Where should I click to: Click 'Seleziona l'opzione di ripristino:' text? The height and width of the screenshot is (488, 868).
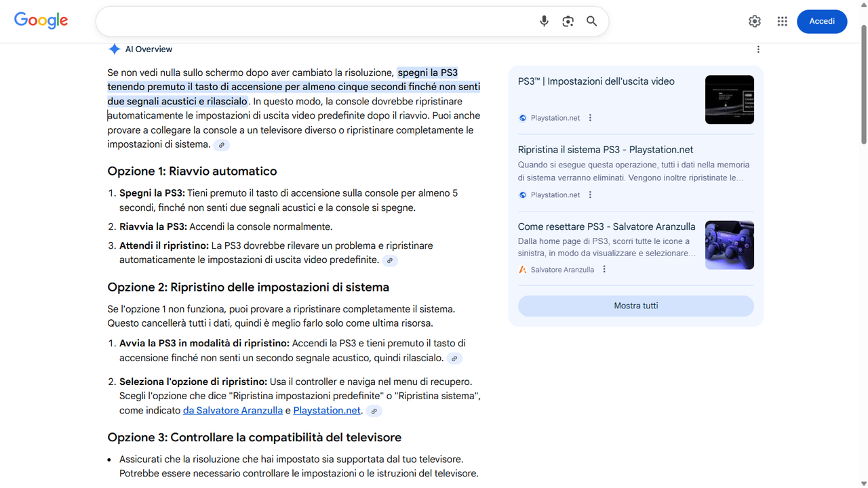193,382
